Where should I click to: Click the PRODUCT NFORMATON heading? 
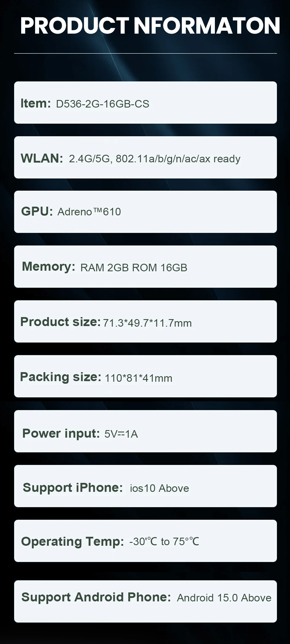coord(150,26)
